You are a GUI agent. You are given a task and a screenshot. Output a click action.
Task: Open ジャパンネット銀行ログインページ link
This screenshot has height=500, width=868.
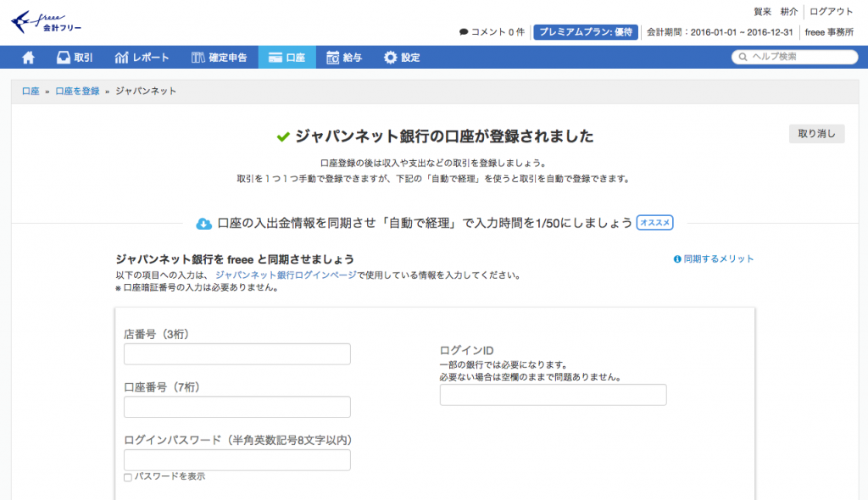(x=286, y=275)
